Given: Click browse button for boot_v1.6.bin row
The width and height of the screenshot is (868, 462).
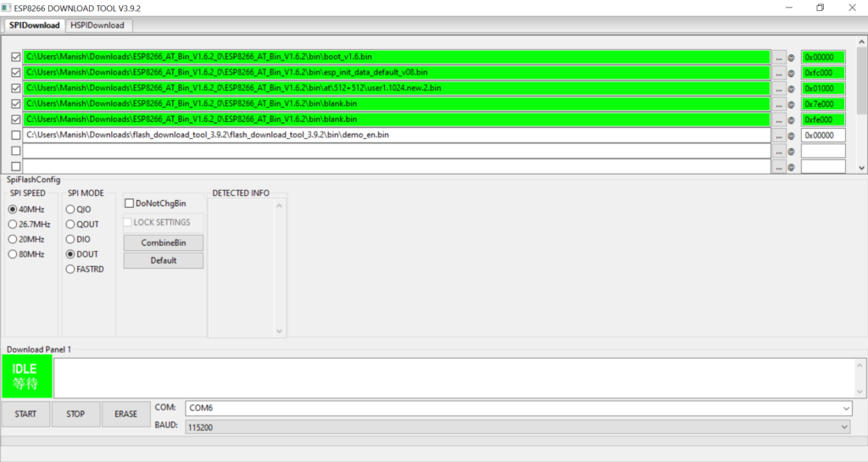Looking at the screenshot, I should (x=779, y=57).
